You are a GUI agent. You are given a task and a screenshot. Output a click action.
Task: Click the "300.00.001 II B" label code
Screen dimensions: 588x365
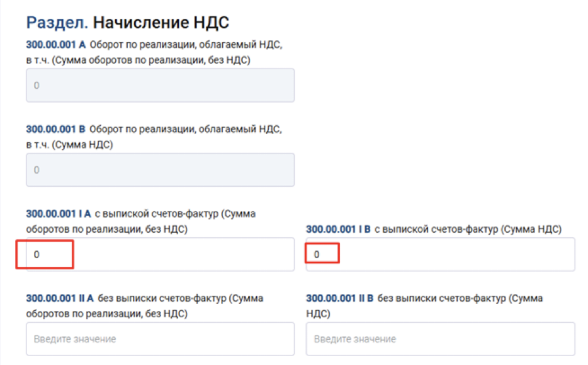coord(340,298)
